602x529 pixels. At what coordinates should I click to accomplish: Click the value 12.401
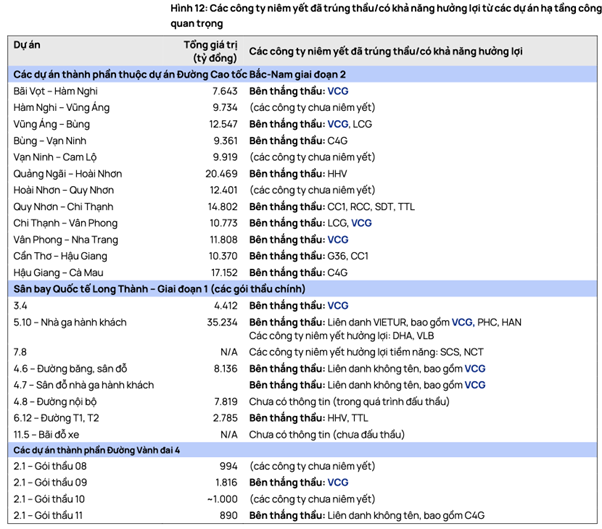pyautogui.click(x=223, y=190)
